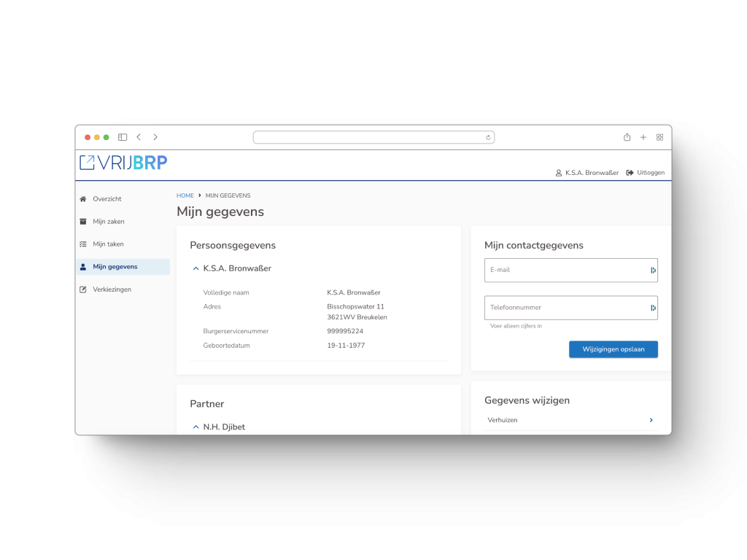Open Mijn zaken in the sidebar
Viewport: 747px width, 560px height.
tap(109, 222)
